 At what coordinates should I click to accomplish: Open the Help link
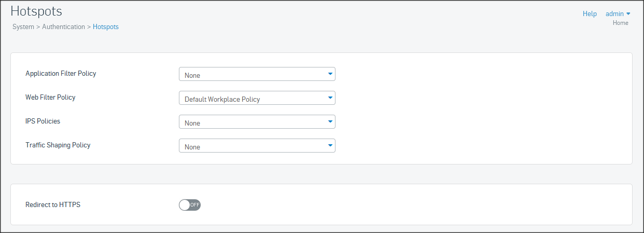pos(590,14)
